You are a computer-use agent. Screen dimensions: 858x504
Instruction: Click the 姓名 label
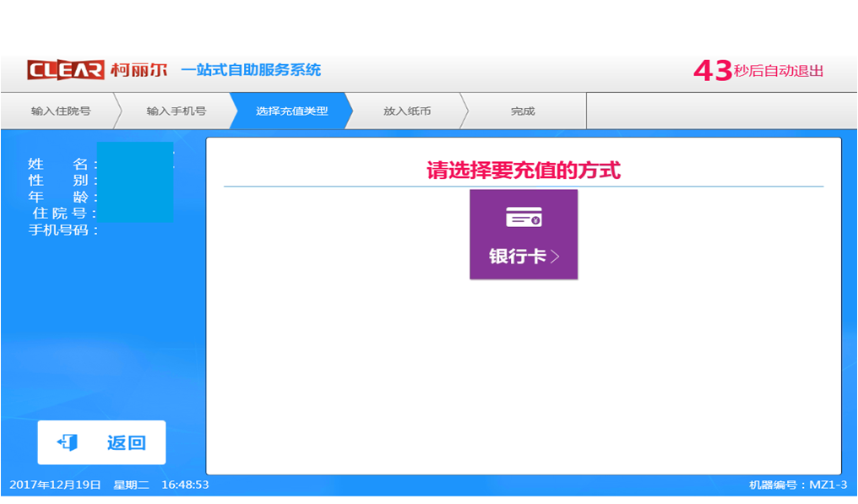click(x=62, y=164)
